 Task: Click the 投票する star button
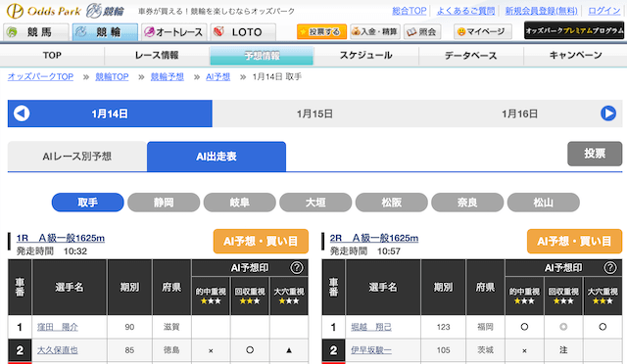pyautogui.click(x=321, y=31)
